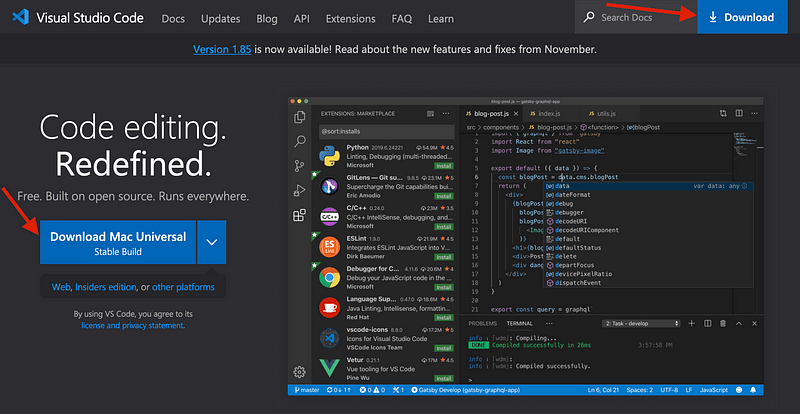Click the Vetur extension icon
Image resolution: width=800 pixels, height=414 pixels.
click(x=330, y=368)
